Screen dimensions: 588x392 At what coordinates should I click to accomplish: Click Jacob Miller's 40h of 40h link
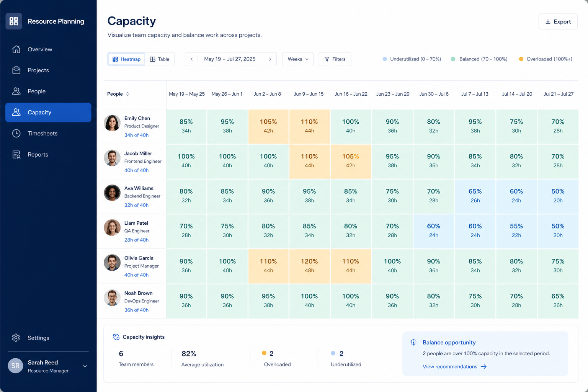click(x=136, y=170)
